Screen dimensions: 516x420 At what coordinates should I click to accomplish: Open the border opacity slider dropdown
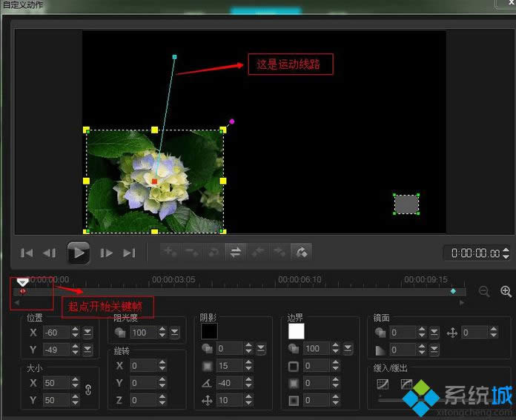(348, 348)
